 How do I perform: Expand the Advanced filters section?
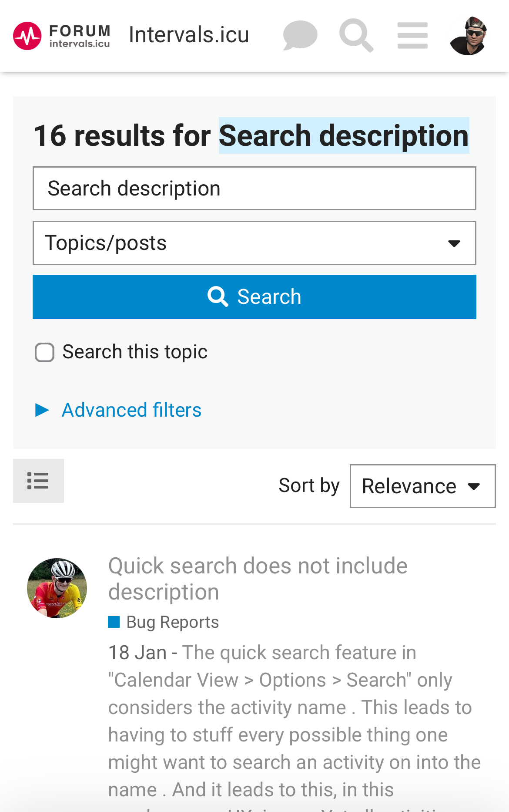(x=131, y=410)
